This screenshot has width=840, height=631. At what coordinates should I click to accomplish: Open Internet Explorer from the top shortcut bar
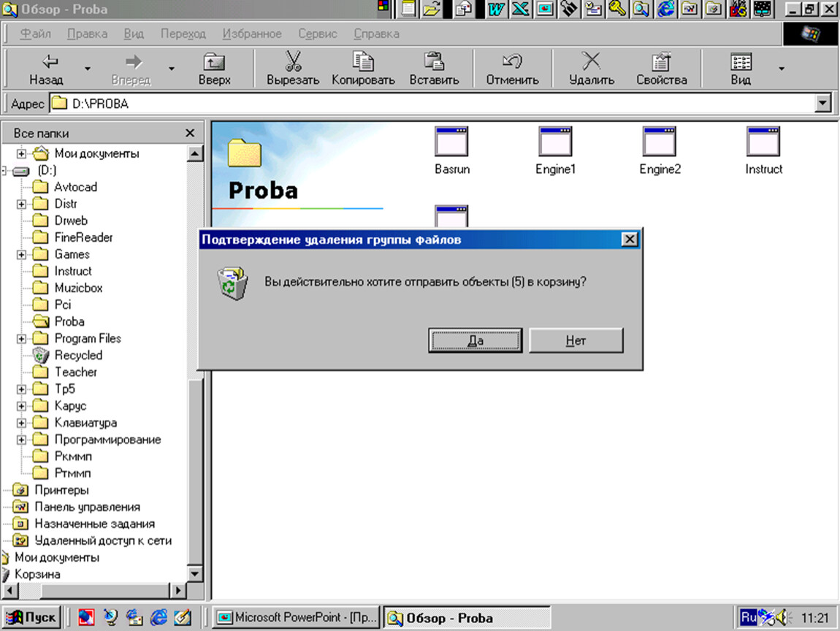tap(665, 9)
